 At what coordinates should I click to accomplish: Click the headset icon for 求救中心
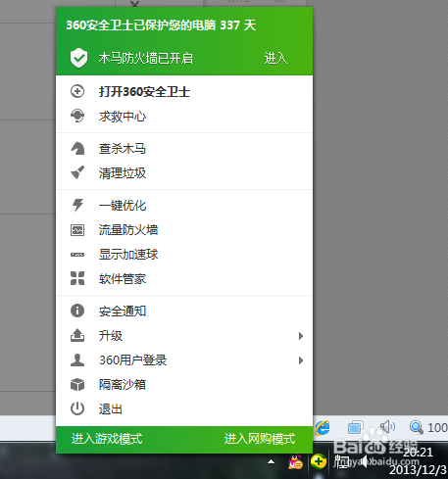(77, 116)
